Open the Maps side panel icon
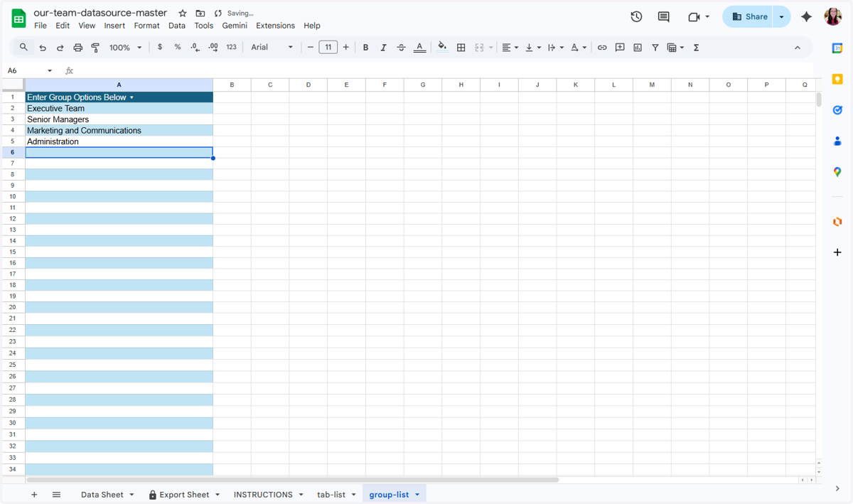The height and width of the screenshot is (504, 853). tap(837, 172)
